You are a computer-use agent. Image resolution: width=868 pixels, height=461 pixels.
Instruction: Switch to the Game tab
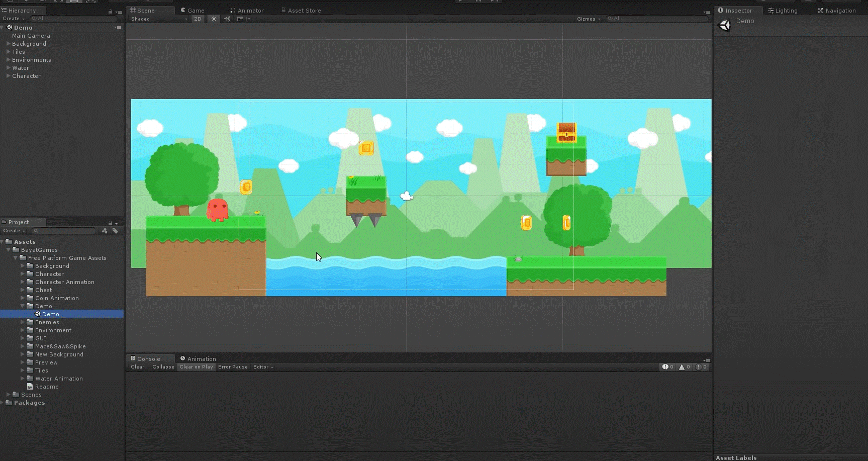(x=193, y=11)
